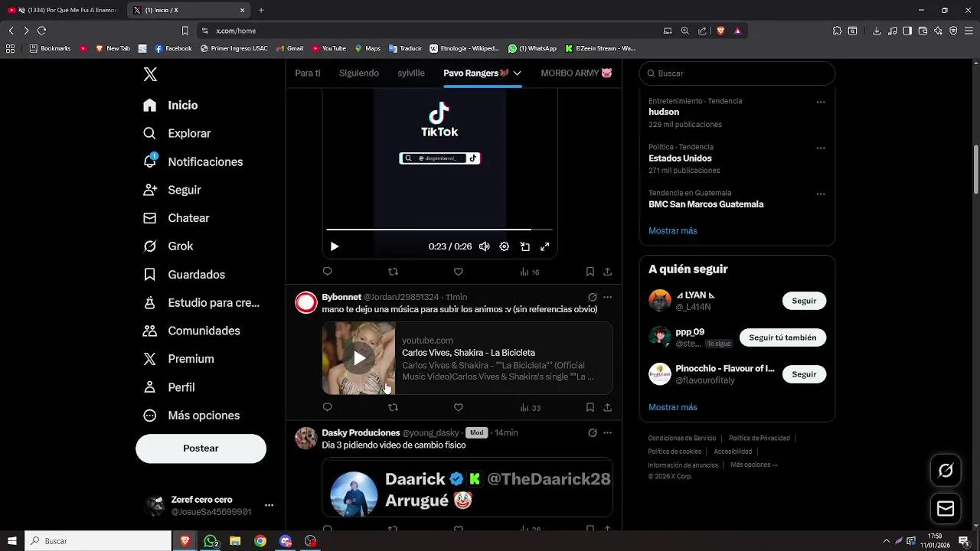Viewport: 980px width, 551px height.
Task: Click the Postear button
Action: (201, 448)
